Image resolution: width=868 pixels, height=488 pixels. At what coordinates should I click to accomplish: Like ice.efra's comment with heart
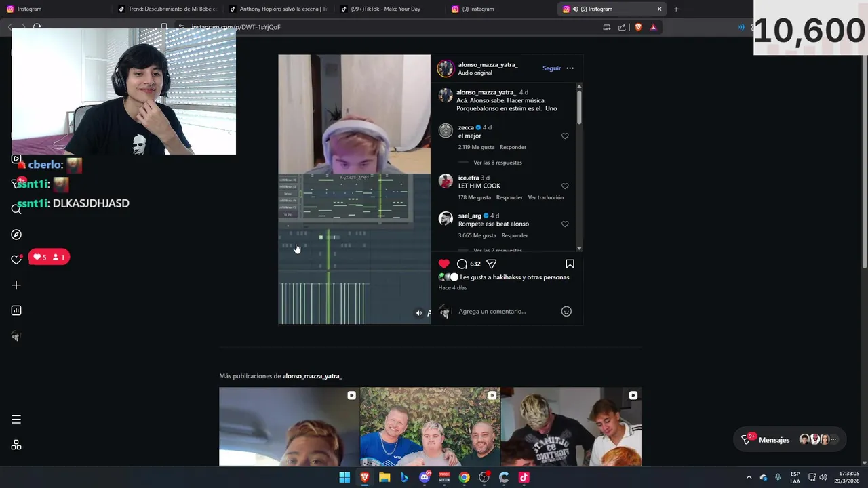coord(565,186)
